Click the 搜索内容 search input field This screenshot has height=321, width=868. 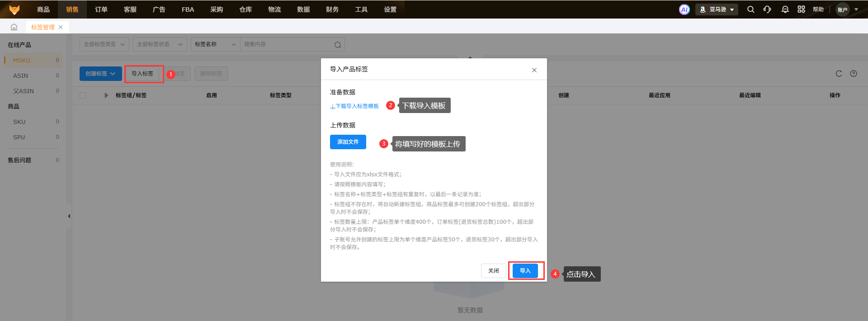(287, 44)
